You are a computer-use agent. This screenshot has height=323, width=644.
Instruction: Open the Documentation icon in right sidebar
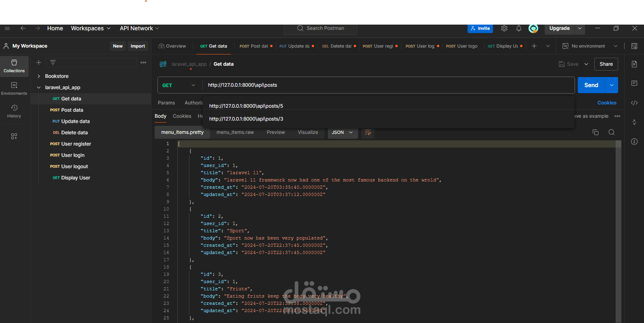(634, 64)
